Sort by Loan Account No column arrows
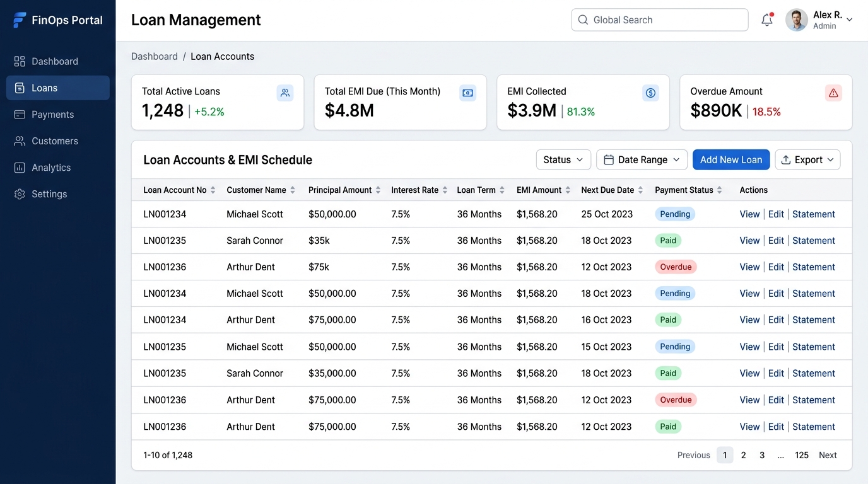This screenshot has width=868, height=484. pyautogui.click(x=213, y=190)
